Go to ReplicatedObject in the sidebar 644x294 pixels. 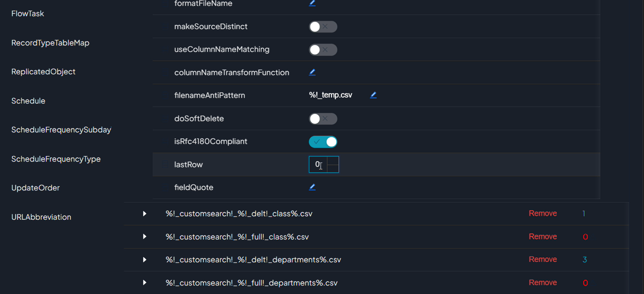(43, 72)
